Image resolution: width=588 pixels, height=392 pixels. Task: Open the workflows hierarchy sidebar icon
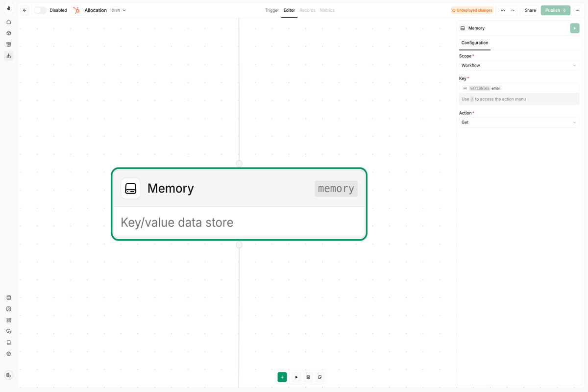coord(8,56)
